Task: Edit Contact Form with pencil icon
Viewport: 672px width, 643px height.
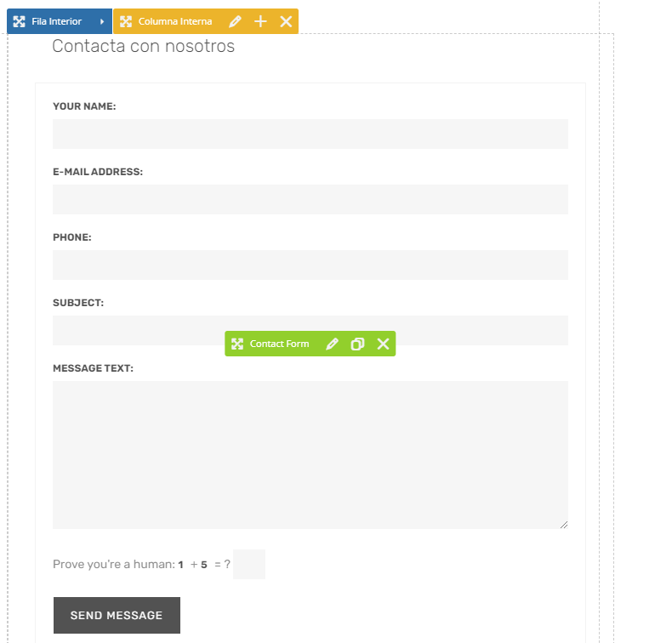Action: (x=332, y=344)
